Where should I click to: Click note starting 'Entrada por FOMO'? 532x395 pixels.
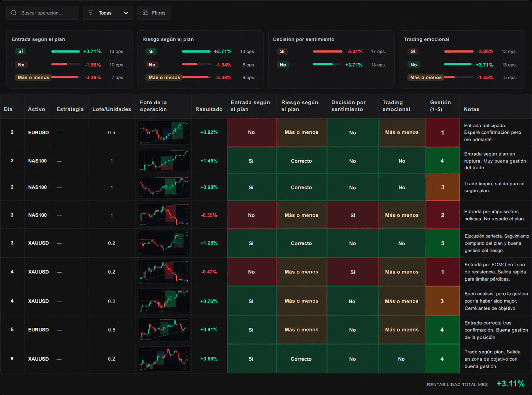coord(495,272)
